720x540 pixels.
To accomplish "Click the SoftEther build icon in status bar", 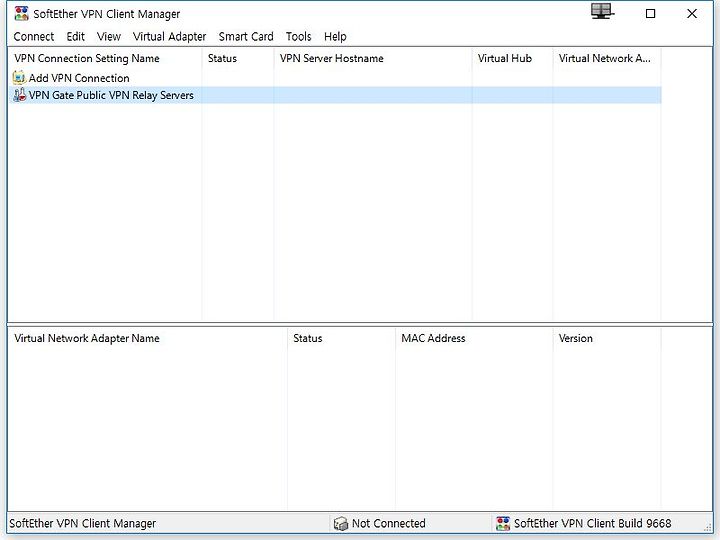I will 503,523.
